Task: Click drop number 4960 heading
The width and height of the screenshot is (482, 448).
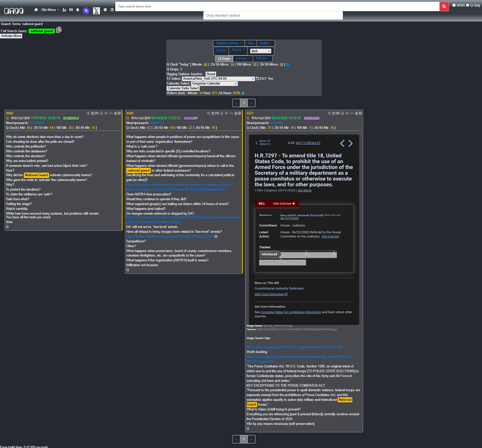Action: point(9,113)
